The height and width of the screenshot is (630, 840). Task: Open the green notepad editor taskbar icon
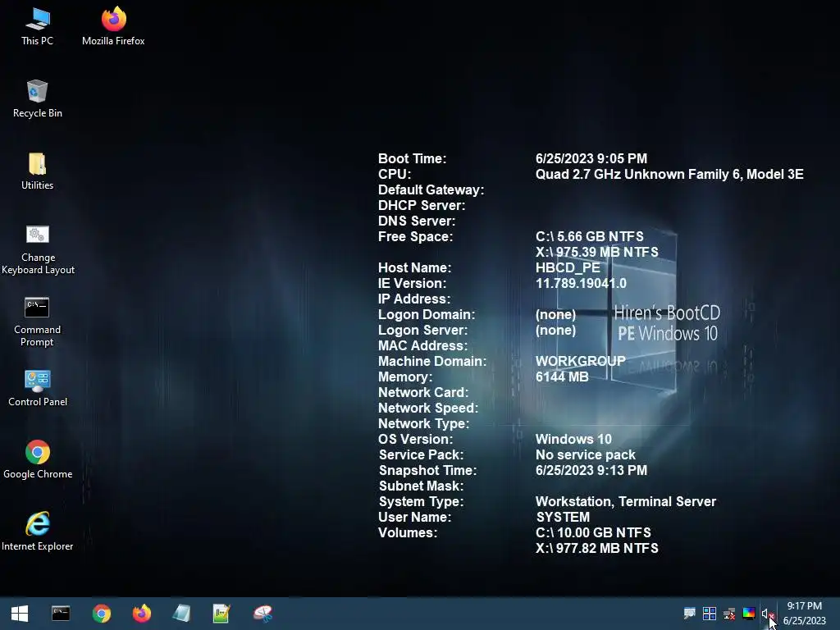pyautogui.click(x=221, y=614)
